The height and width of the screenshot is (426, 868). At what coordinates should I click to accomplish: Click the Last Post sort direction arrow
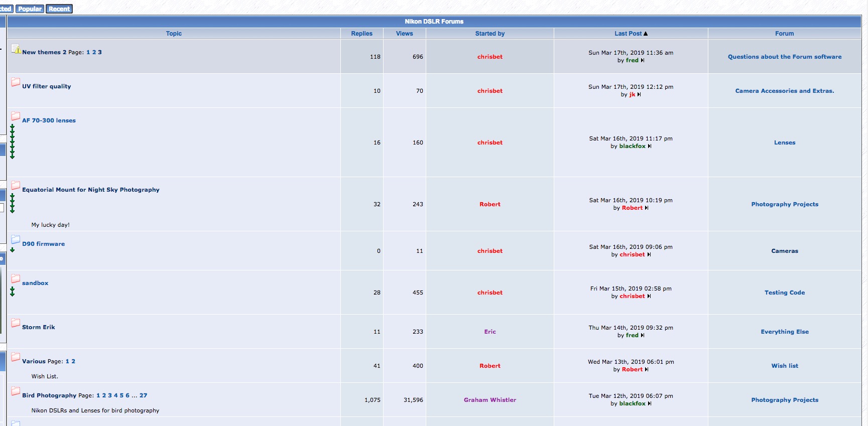click(x=646, y=34)
